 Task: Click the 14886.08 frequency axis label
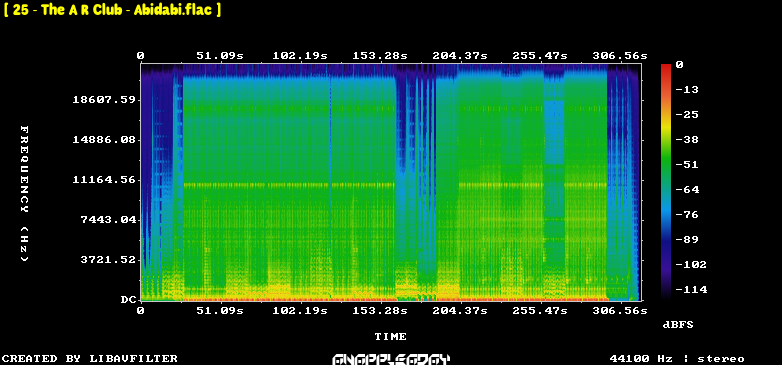point(104,140)
